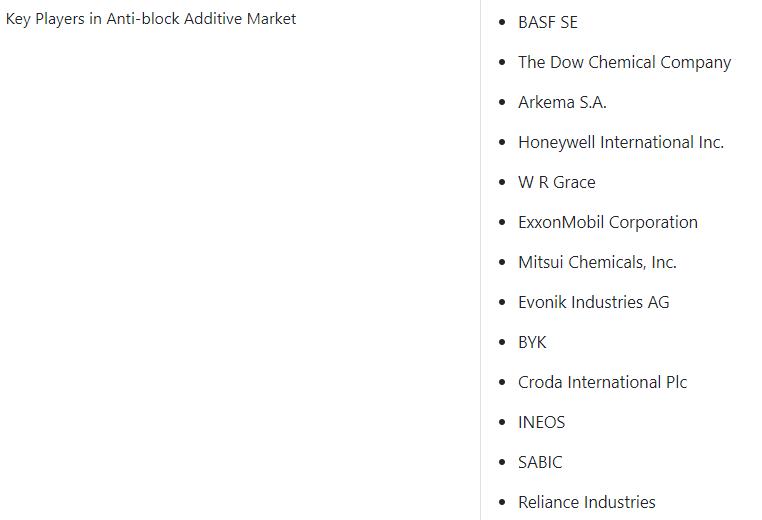Select Evonik Industries AG item

pyautogui.click(x=594, y=302)
